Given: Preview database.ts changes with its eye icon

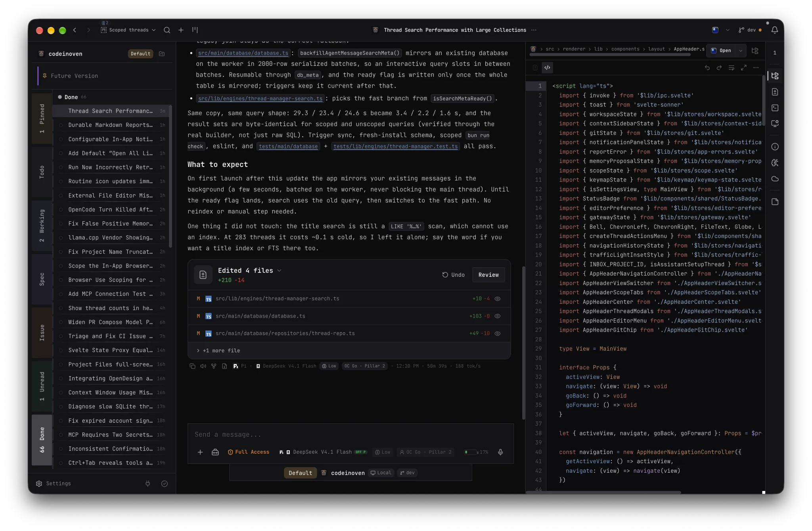Looking at the screenshot, I should pyautogui.click(x=498, y=316).
